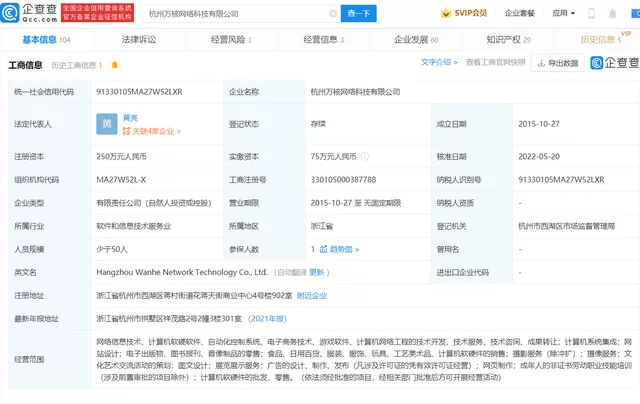Expand 关联4家企业 link
Screen dimensions: 640x404
tap(151, 131)
